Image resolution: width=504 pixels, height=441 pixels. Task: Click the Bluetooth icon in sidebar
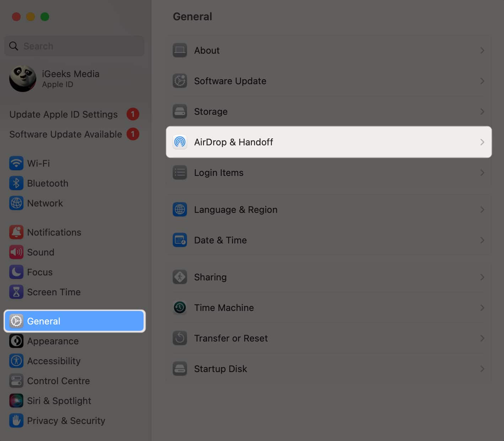click(x=16, y=183)
